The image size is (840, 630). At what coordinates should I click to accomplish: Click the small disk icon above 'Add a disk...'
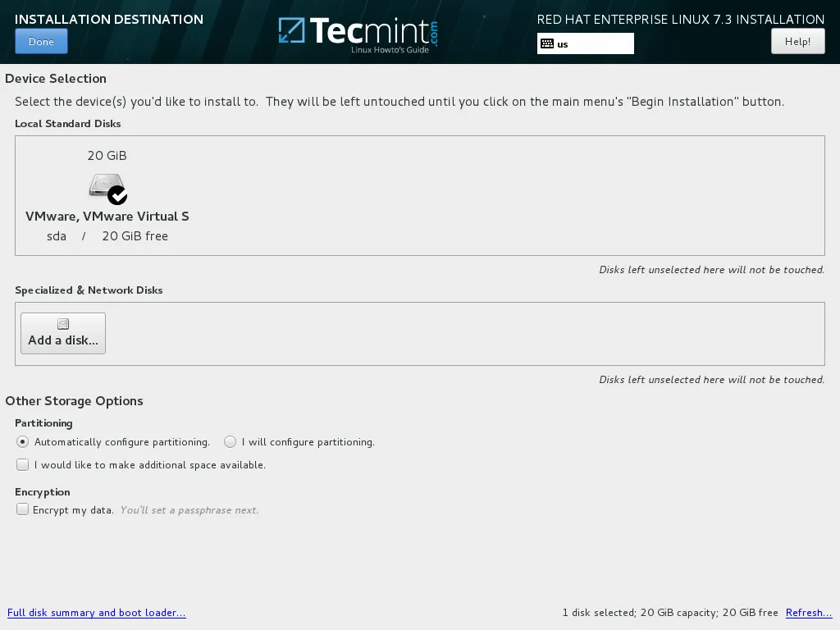click(x=63, y=324)
